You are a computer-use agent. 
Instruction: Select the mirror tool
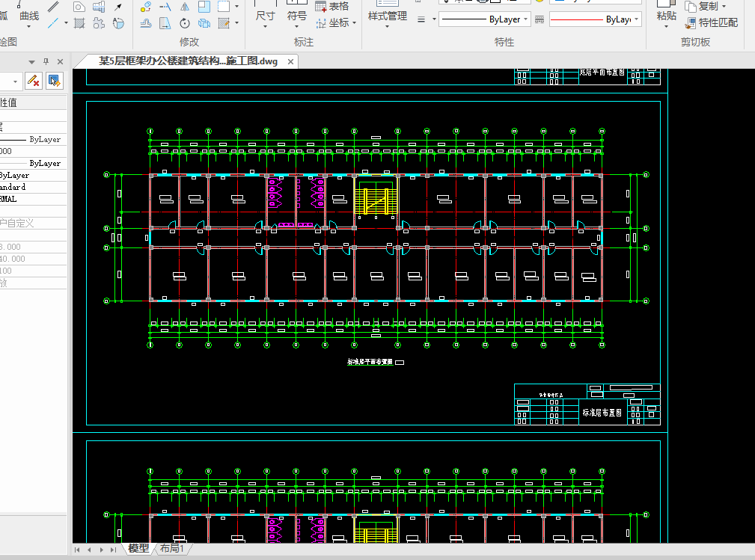point(185,7)
